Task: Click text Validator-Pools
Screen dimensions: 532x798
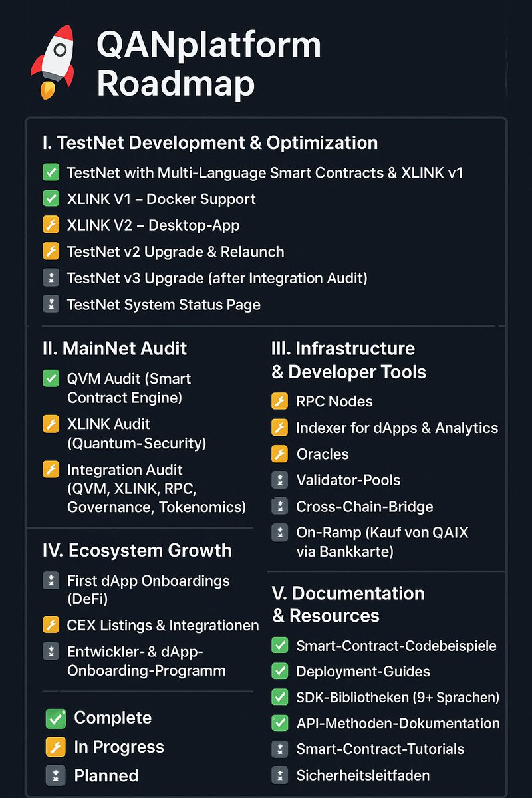Action: [348, 480]
